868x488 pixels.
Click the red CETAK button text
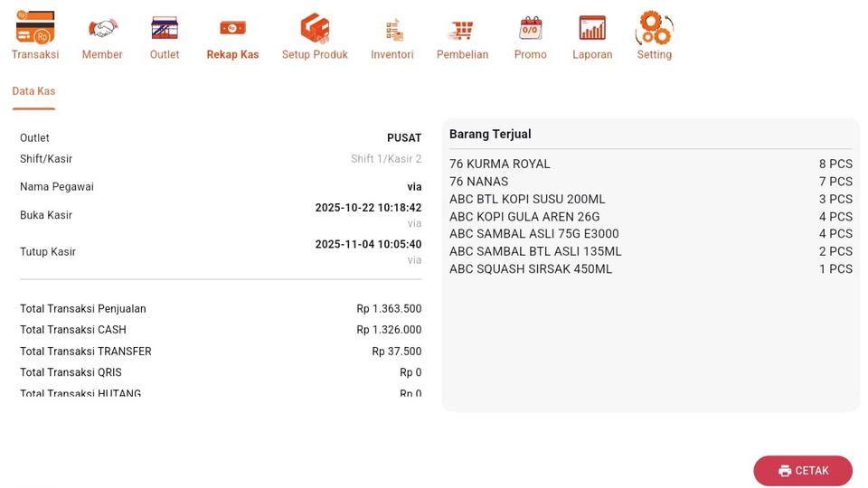click(x=812, y=471)
